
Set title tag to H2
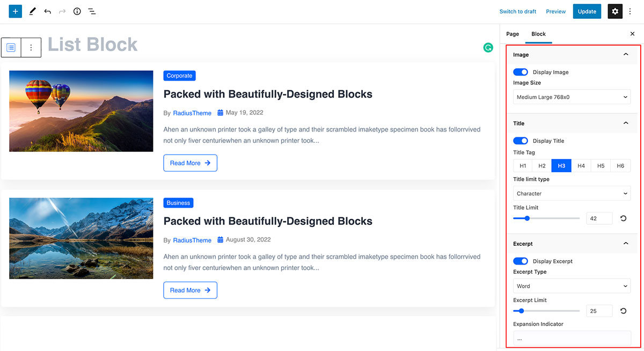click(x=542, y=166)
